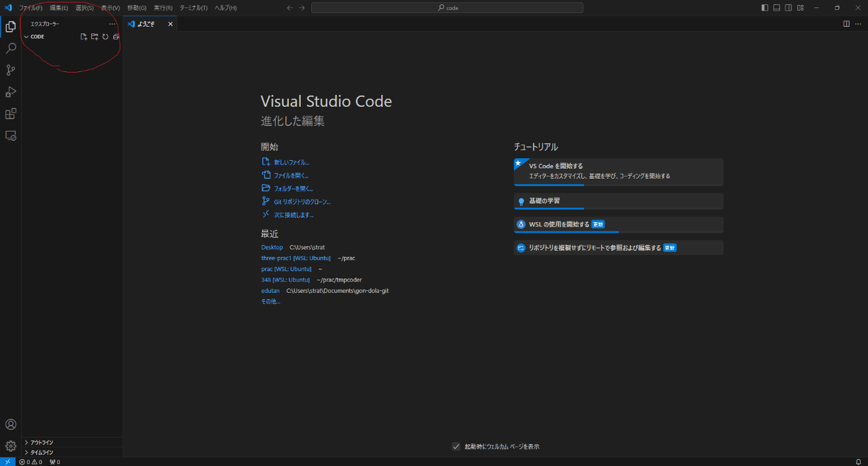Uncheck 起動時にウェルカム ページを表示 checkbox
Viewport: 868px width, 466px height.
click(x=456, y=446)
